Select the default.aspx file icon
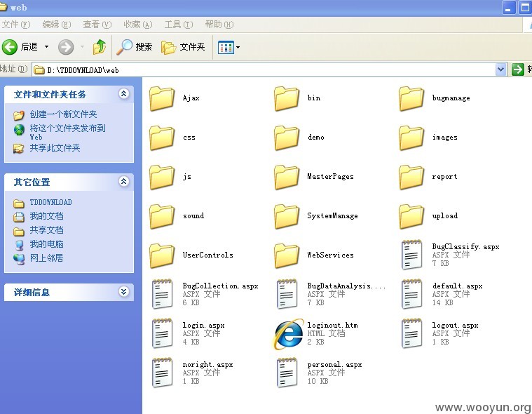The image size is (532, 414). click(x=411, y=294)
